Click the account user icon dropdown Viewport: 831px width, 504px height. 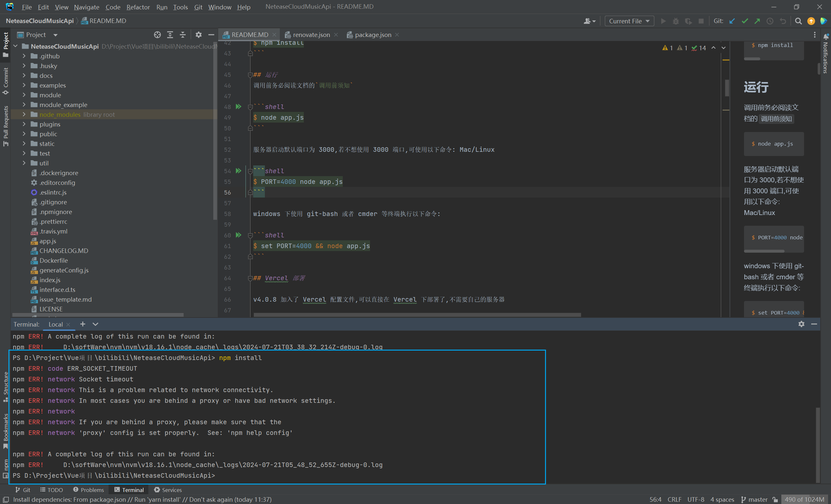point(589,21)
